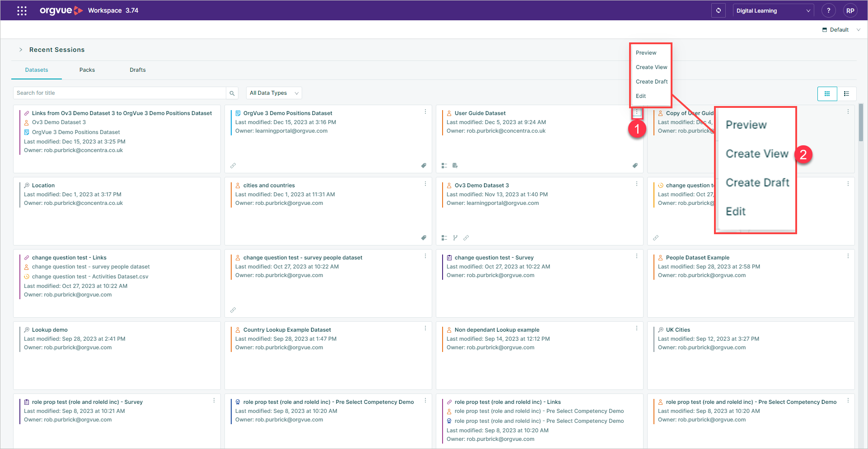Viewport: 868px width, 449px height.
Task: Open the User Guide Dataset title
Action: pyautogui.click(x=480, y=113)
